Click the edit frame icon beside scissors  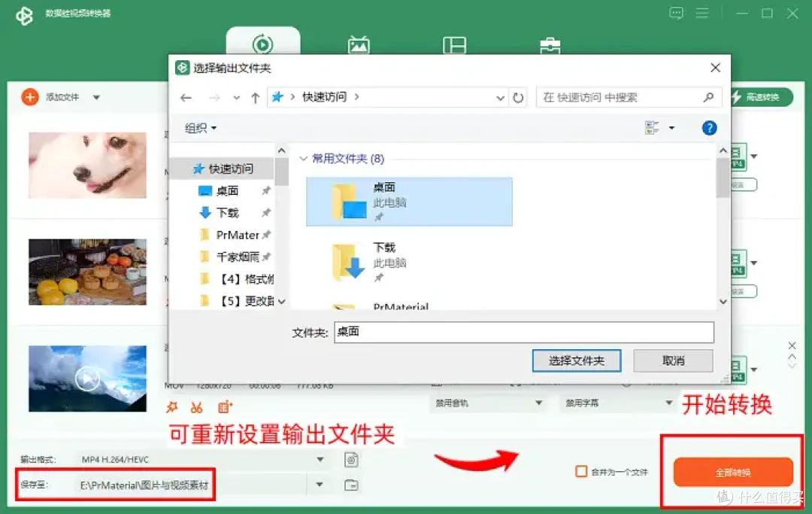(225, 407)
